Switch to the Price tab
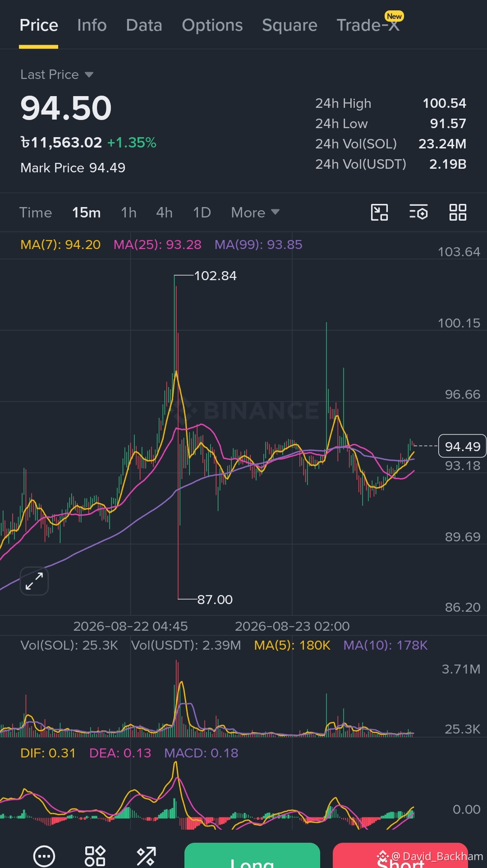The image size is (487, 868). pos(39,25)
